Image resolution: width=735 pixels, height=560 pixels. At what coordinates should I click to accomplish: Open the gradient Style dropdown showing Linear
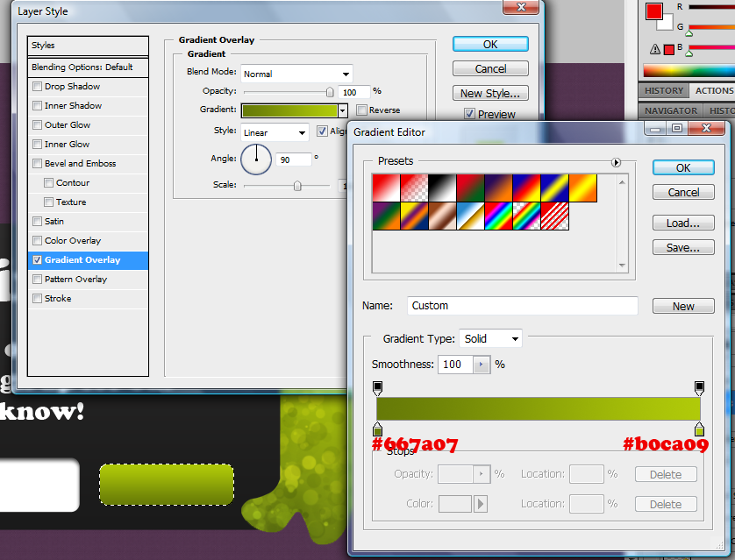275,132
